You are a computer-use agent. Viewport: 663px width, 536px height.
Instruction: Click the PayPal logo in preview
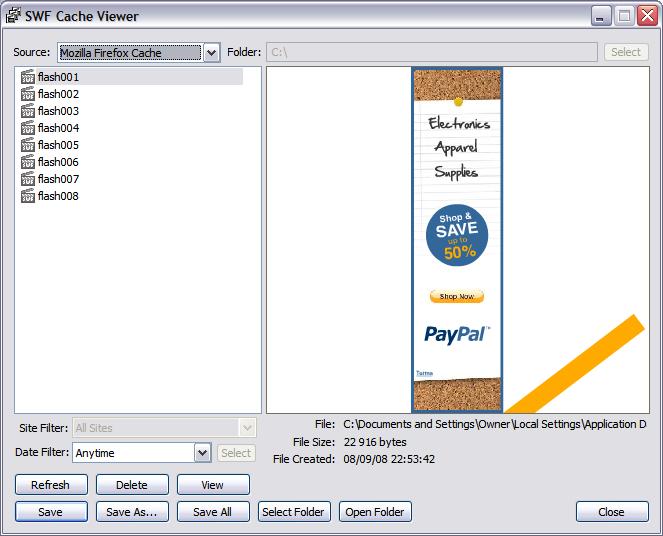click(x=457, y=335)
